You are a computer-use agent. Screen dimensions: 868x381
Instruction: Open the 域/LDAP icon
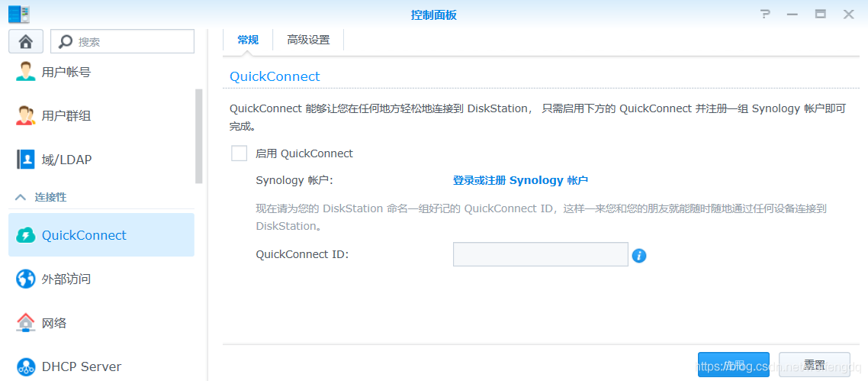[x=25, y=160]
